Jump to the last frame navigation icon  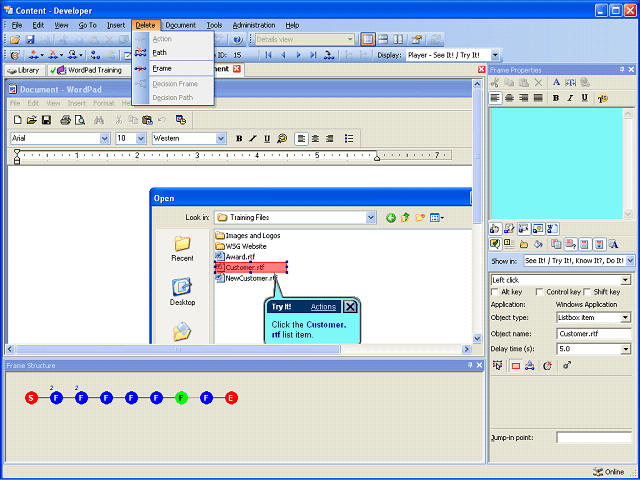point(313,55)
